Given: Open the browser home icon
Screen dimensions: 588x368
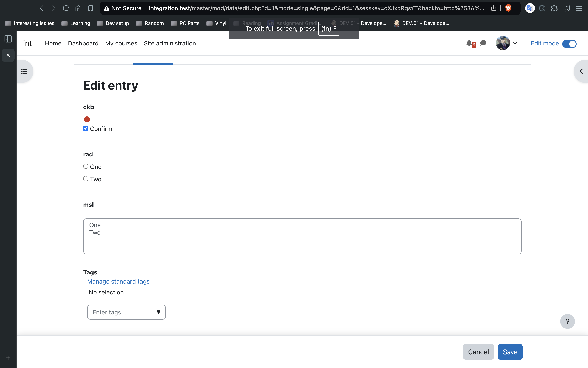Looking at the screenshot, I should [78, 8].
